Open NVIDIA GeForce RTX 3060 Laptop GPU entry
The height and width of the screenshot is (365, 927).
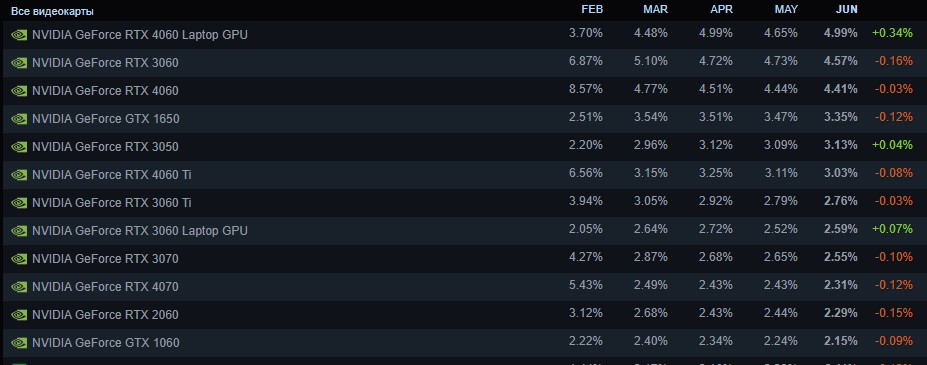(x=464, y=231)
